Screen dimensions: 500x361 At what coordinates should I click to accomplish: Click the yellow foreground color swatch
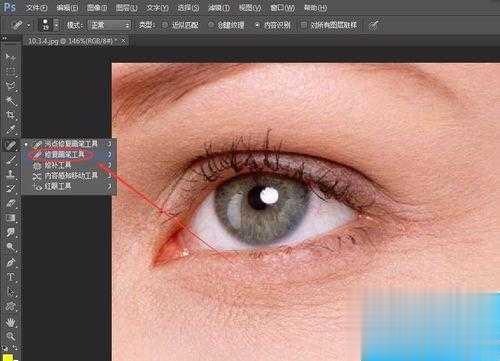point(8,358)
